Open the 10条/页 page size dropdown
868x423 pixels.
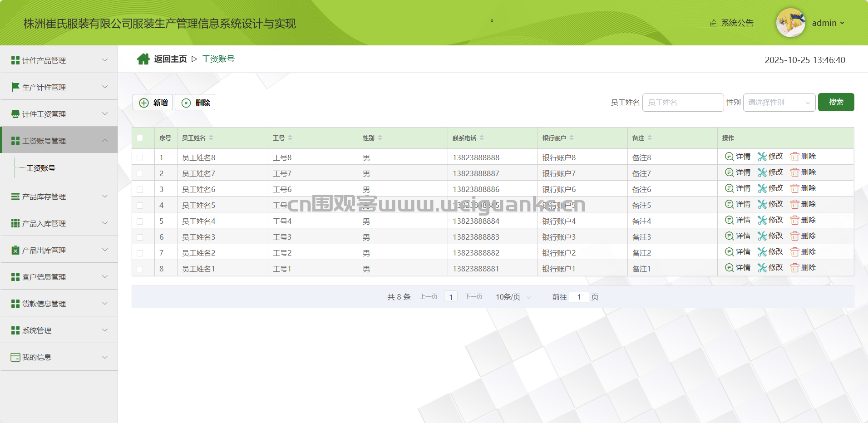pyautogui.click(x=513, y=297)
